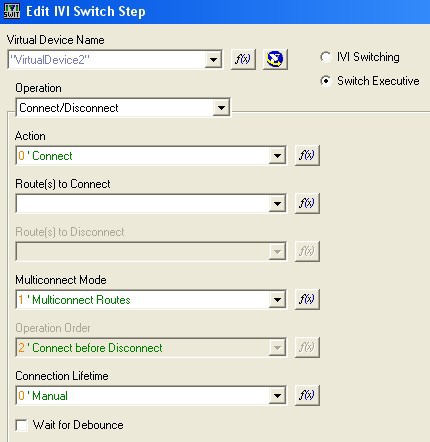Open the Multiconnect Mode dropdown arrow
Screen dimensions: 430x442
click(277, 300)
